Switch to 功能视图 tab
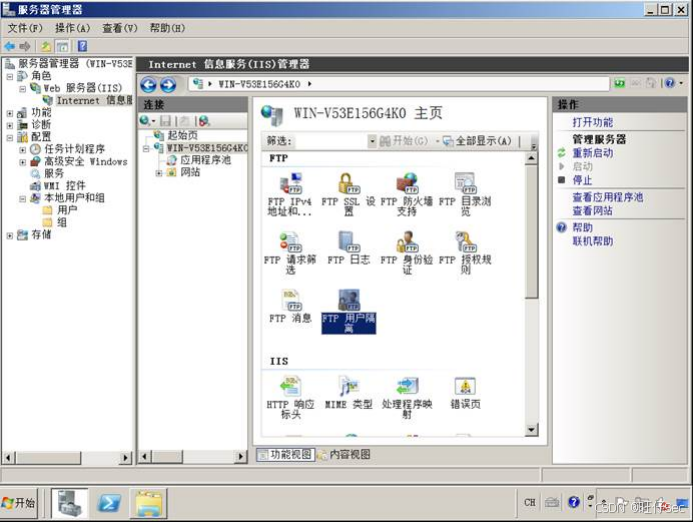This screenshot has height=522, width=694. [285, 454]
